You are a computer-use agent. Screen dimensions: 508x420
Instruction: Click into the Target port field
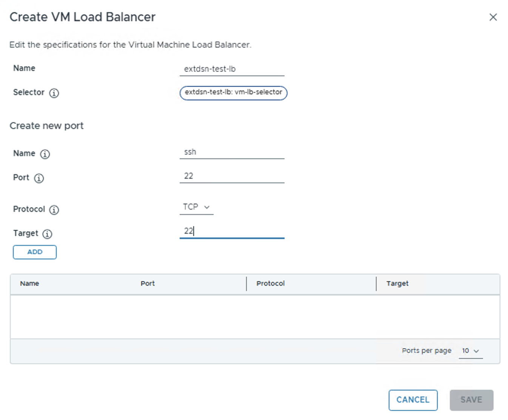[232, 231]
